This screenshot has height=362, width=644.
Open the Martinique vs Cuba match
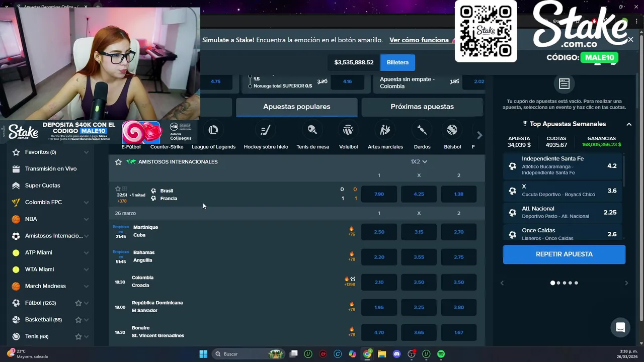(x=145, y=231)
